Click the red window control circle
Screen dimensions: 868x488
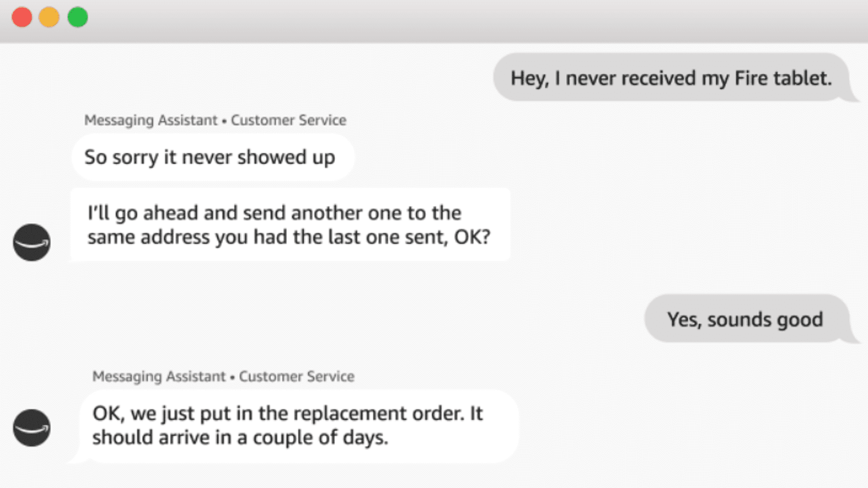coord(21,17)
